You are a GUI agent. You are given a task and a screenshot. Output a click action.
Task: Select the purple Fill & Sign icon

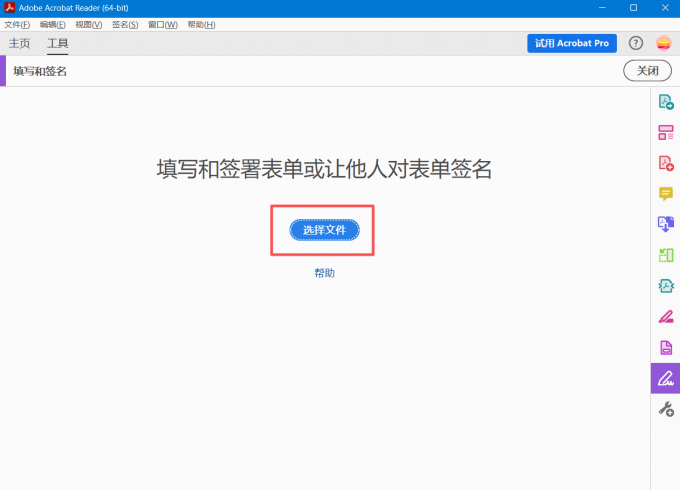665,378
